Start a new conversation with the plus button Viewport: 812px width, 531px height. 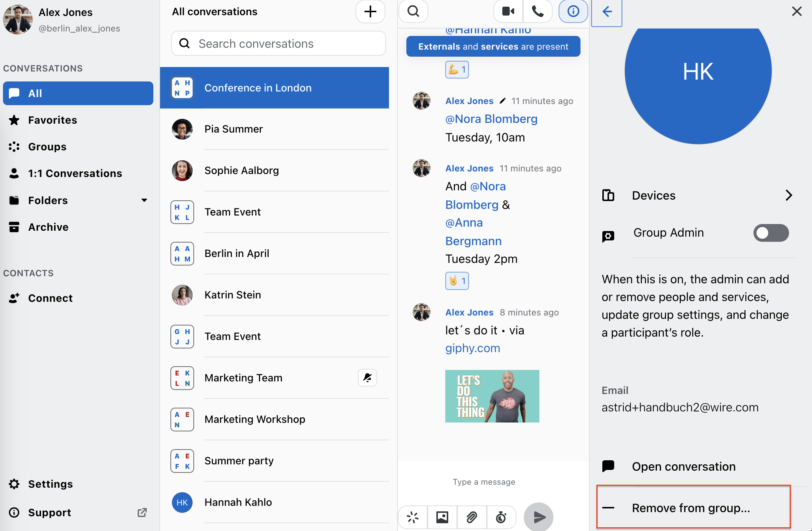click(370, 12)
